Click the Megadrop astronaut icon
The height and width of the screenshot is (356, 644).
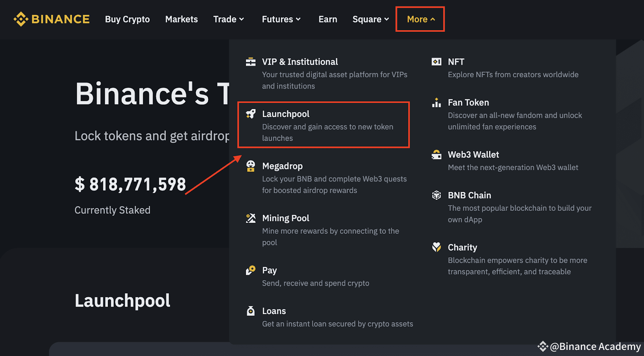click(251, 166)
